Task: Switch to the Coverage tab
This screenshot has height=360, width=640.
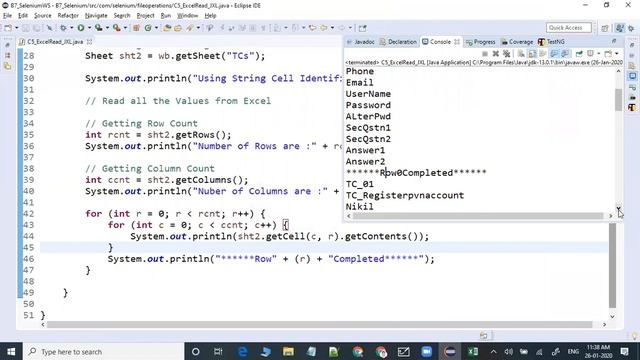Action: coord(517,42)
